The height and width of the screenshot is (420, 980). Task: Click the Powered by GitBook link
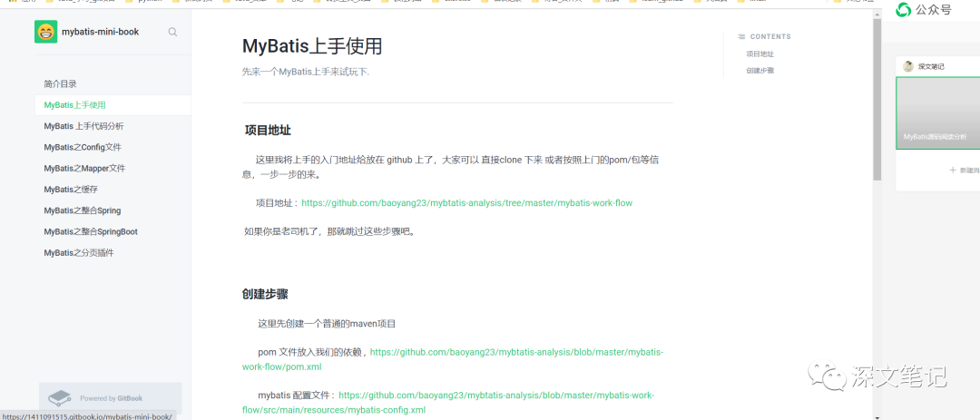pyautogui.click(x=111, y=398)
